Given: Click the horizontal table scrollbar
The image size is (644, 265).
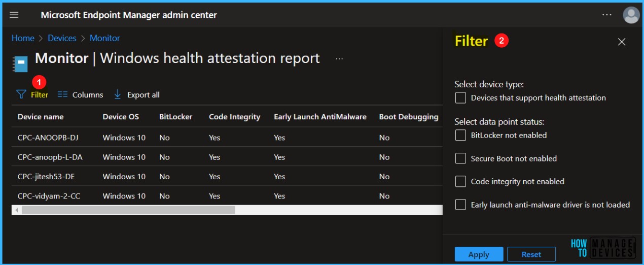Looking at the screenshot, I should tap(128, 210).
